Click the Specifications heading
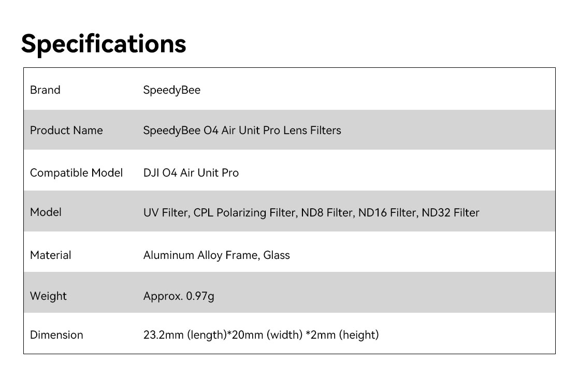The image size is (578, 392). point(104,43)
